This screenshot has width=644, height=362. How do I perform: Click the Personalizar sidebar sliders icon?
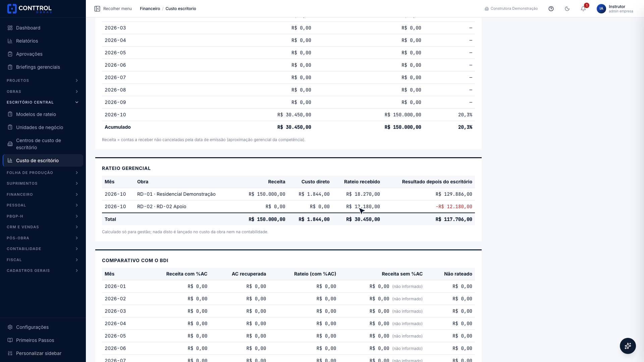coord(10,353)
